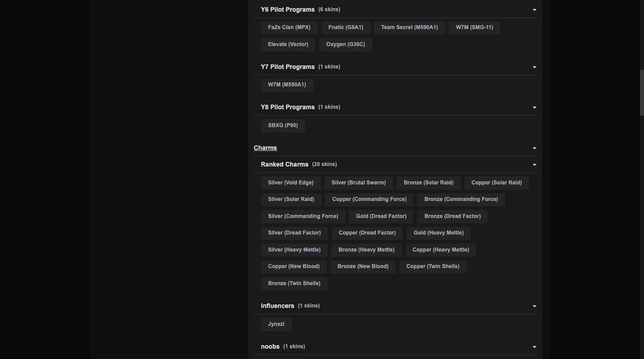
Task: Select the W7M (SMG-11) skin chip
Action: click(474, 28)
